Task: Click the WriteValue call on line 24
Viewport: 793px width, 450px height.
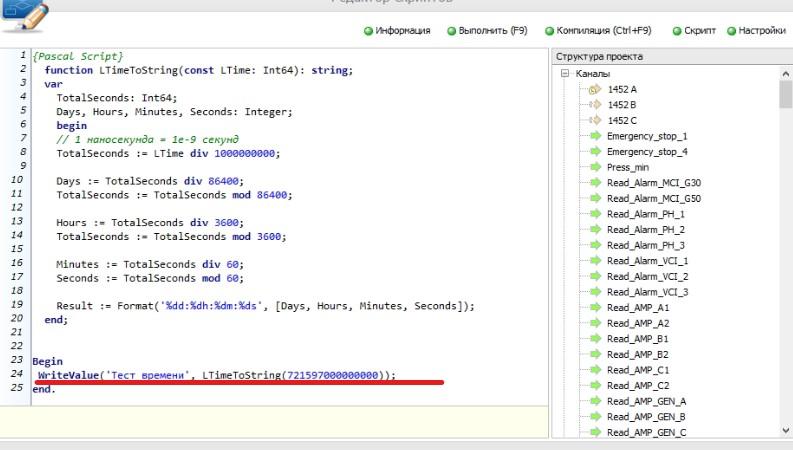Action: point(216,375)
